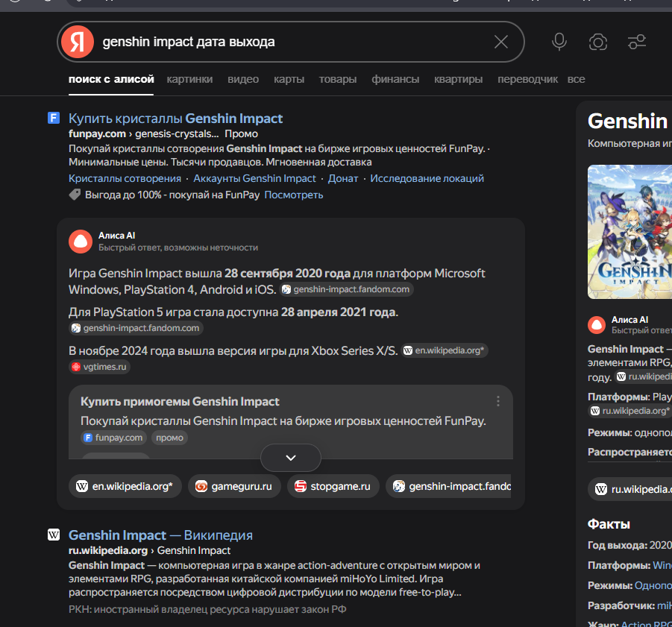This screenshot has width=672, height=627.
Task: Switch to the 'видео' tab
Action: tap(243, 79)
